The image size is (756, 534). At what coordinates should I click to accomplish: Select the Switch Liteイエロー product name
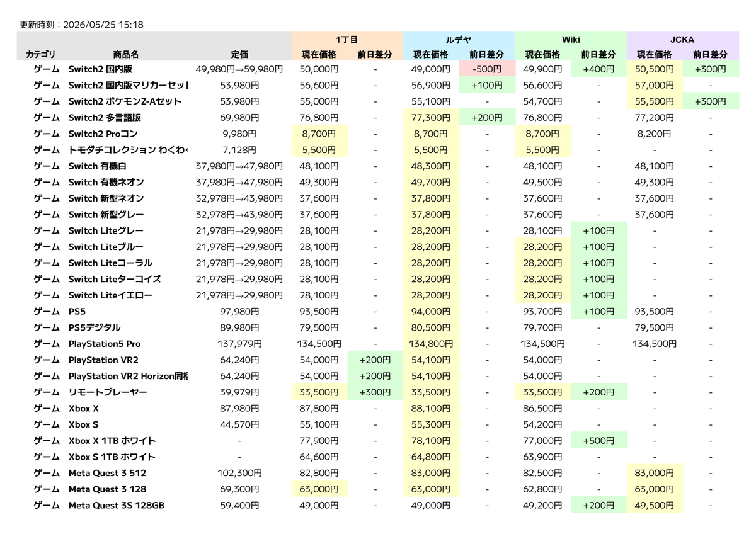tap(110, 295)
